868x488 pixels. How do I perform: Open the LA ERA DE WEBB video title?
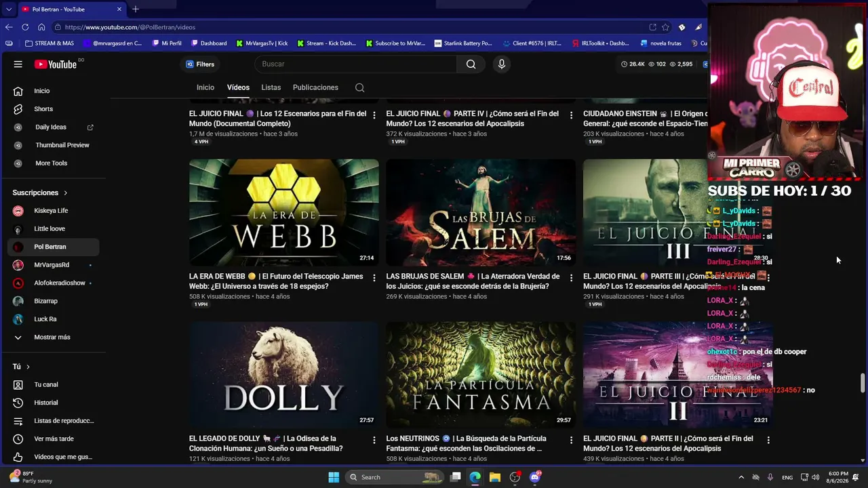coord(275,281)
